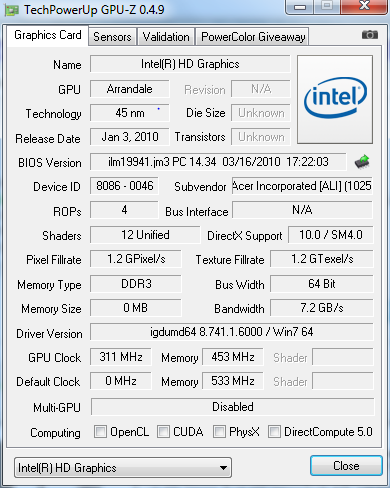Click the Texture Fillrate field 1.2 GTexel/s
This screenshot has width=390, height=488.
coord(322,259)
